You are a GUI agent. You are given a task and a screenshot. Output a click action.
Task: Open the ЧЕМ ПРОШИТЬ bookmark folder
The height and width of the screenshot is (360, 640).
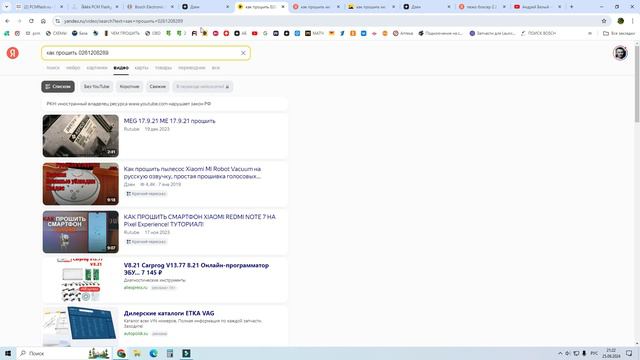coord(122,33)
